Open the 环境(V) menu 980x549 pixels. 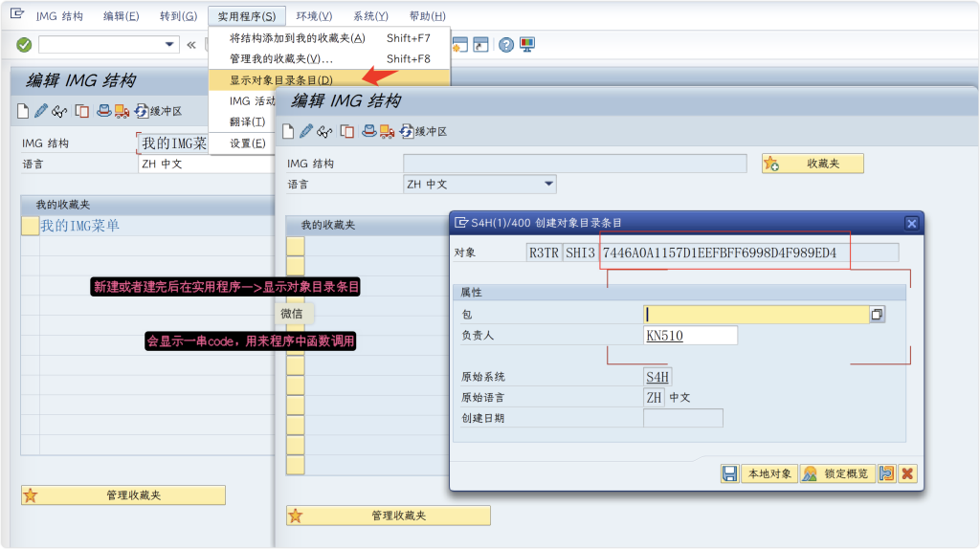(314, 16)
